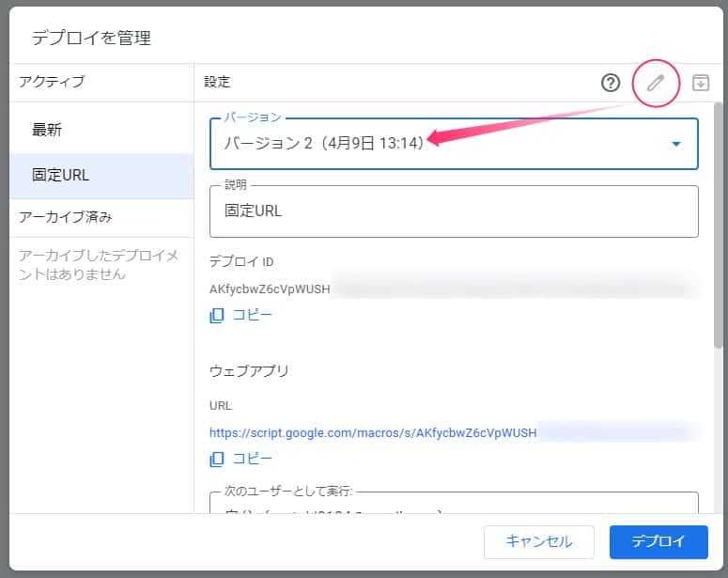Click the copy icon under デプロイ ID
The image size is (728, 578).
click(x=217, y=315)
